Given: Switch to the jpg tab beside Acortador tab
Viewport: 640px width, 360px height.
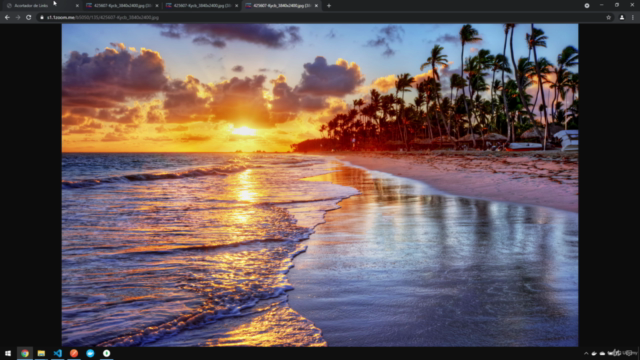Looking at the screenshot, I should point(122,6).
